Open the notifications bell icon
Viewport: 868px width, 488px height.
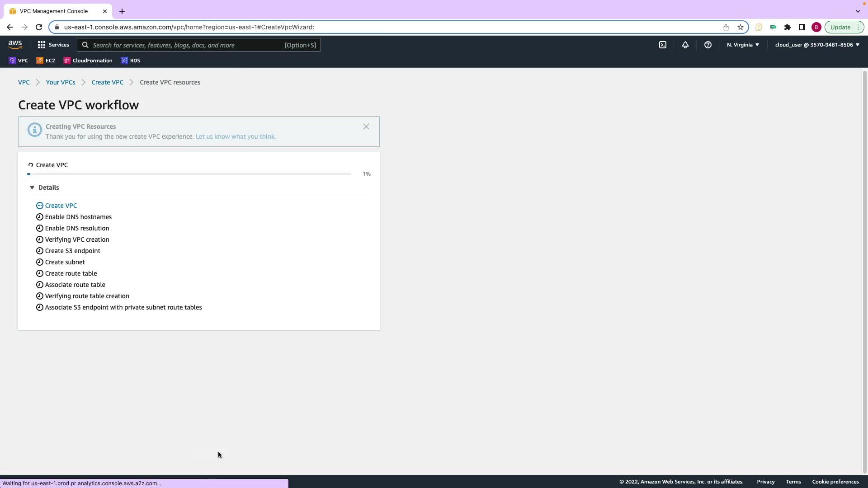685,45
